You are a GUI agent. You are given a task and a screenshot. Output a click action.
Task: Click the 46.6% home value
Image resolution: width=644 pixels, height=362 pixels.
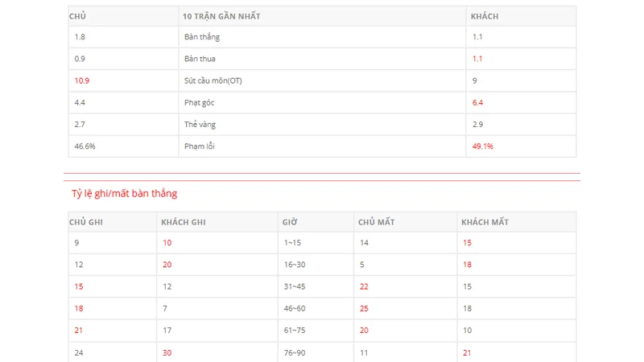coord(84,146)
